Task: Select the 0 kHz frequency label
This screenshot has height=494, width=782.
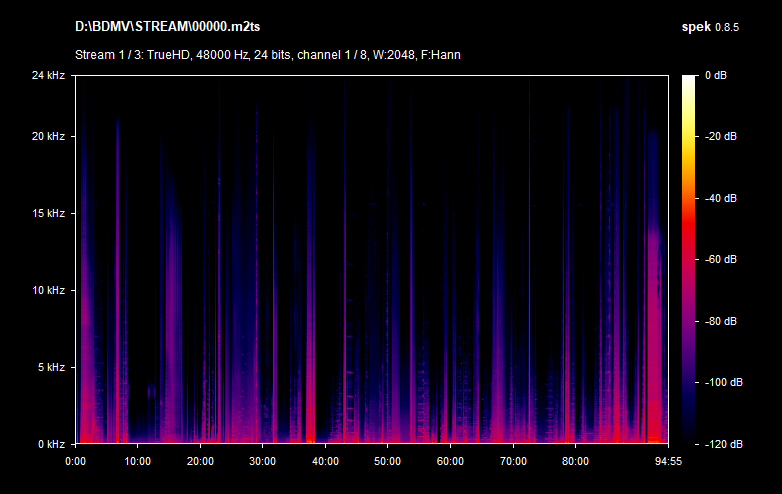Action: (51, 443)
